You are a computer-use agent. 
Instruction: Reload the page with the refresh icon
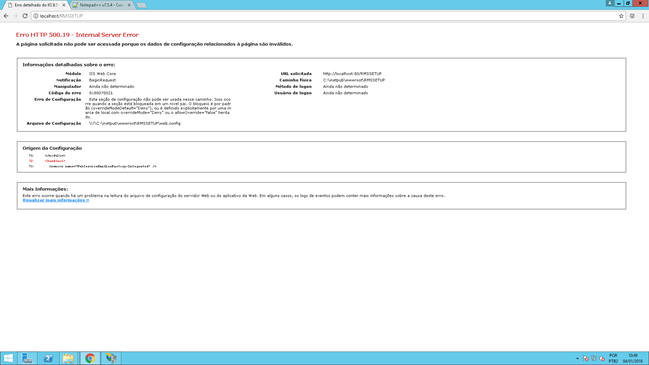pyautogui.click(x=25, y=16)
